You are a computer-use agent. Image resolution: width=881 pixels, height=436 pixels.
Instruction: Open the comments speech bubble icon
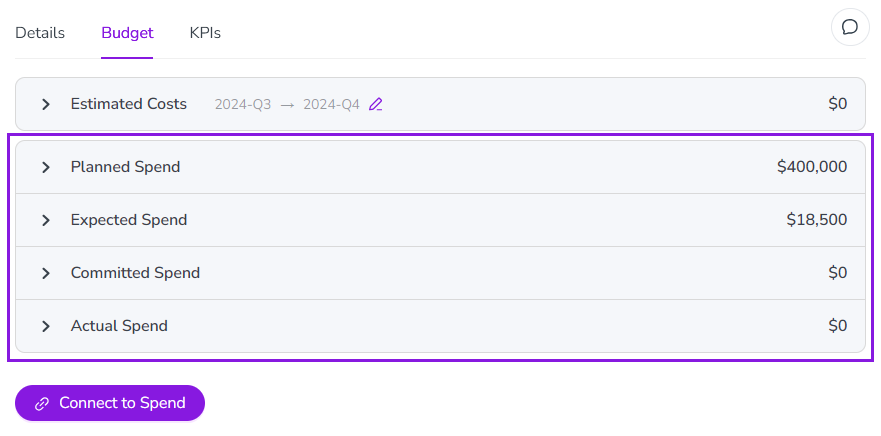coord(850,27)
